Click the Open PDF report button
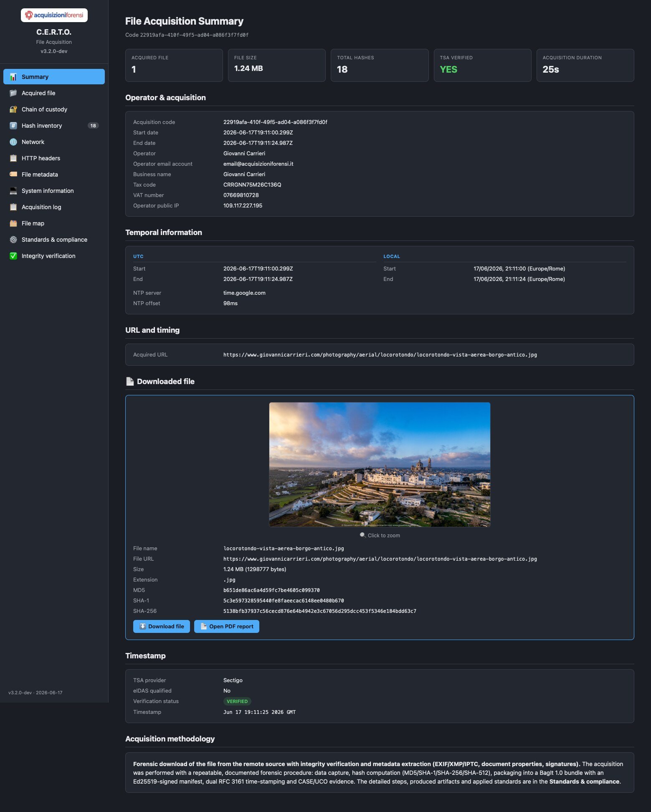 pos(227,626)
